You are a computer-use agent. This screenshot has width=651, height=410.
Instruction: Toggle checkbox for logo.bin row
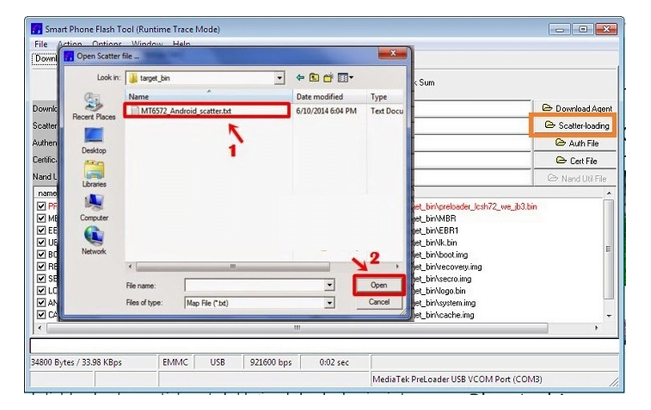point(41,290)
